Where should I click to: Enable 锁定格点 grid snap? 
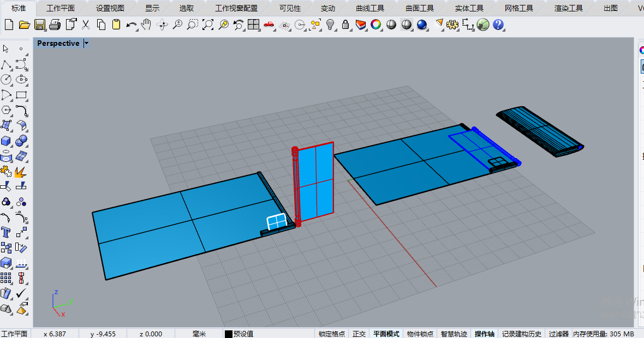tap(332, 333)
